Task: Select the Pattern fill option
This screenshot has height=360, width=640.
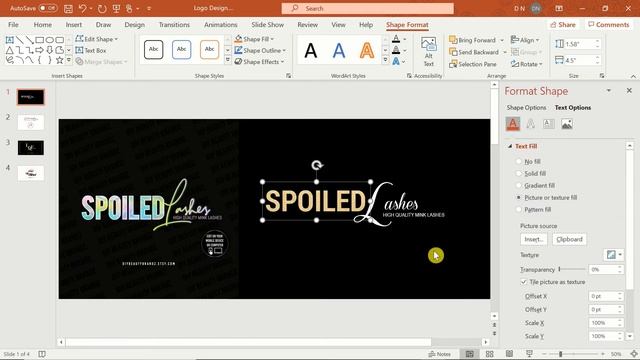Action: tap(519, 209)
